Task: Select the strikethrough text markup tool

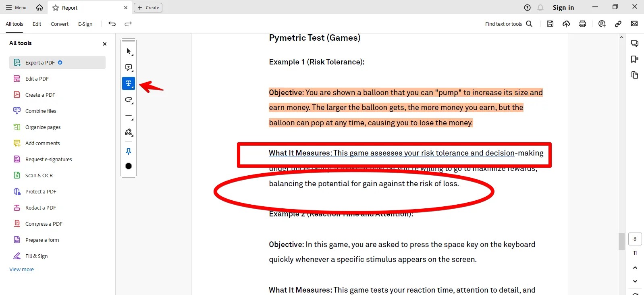Action: tap(129, 83)
